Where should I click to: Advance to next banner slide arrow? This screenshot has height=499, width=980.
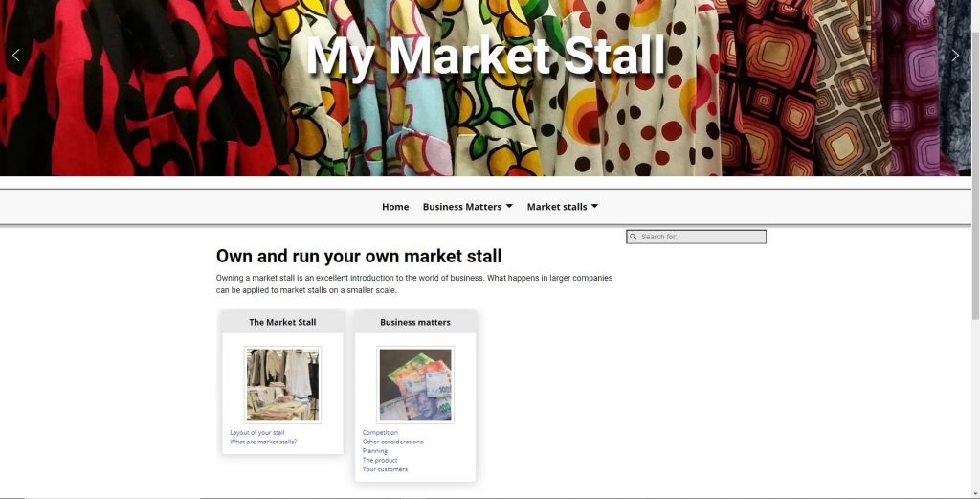[955, 55]
